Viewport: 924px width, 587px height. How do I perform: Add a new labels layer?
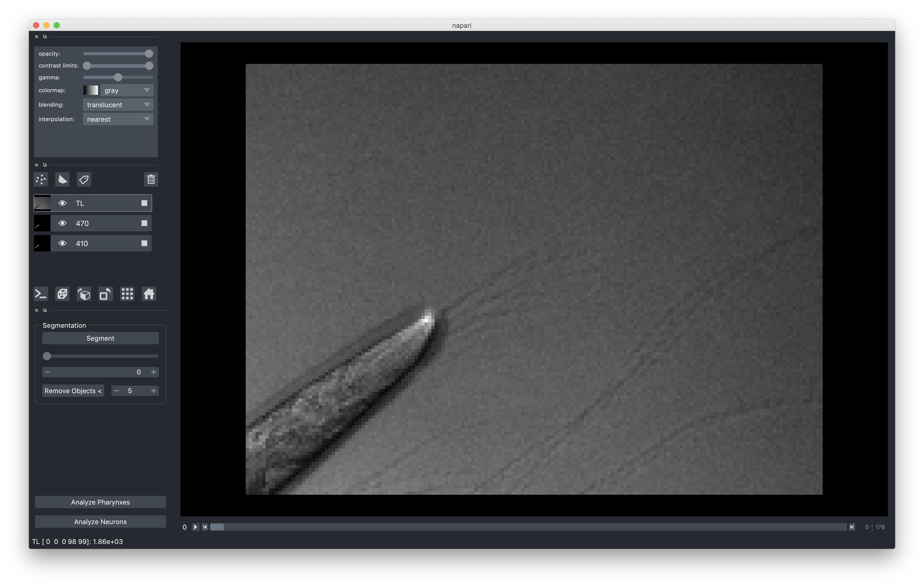pyautogui.click(x=84, y=179)
